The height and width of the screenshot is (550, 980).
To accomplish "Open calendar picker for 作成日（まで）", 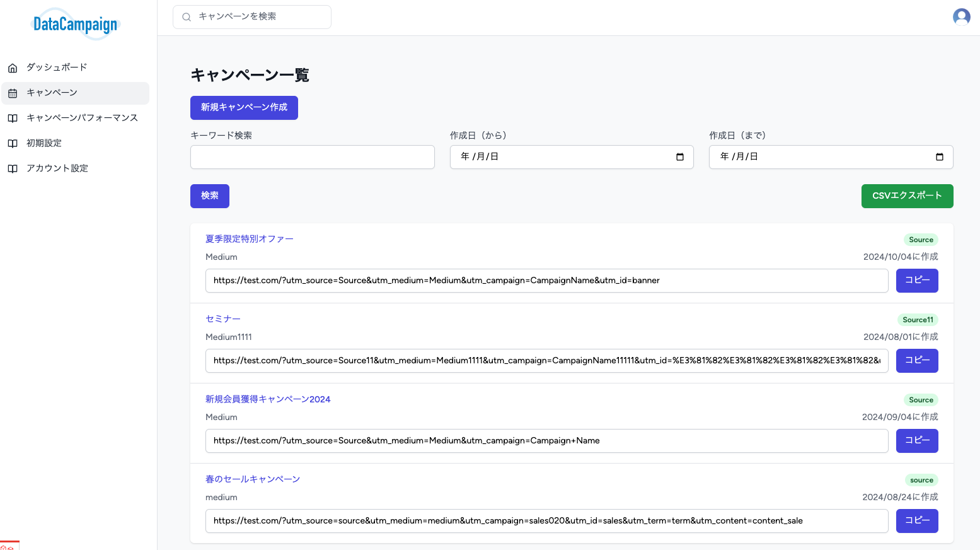I will [940, 157].
